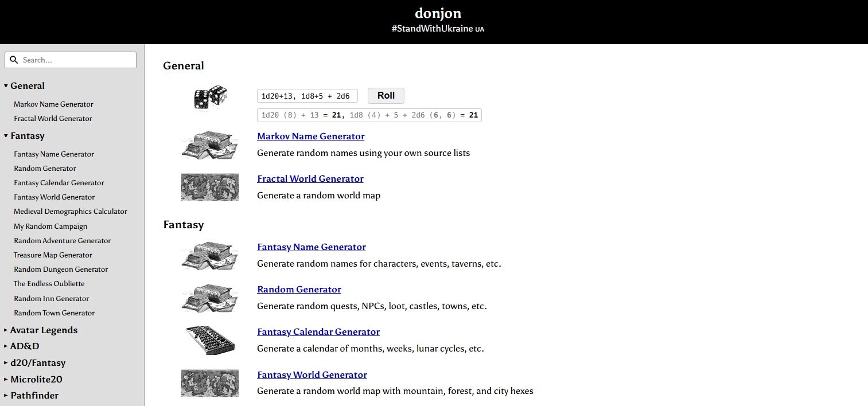Viewport: 868px width, 406px height.
Task: Open Treasure Map Generator in the sidebar
Action: point(53,255)
